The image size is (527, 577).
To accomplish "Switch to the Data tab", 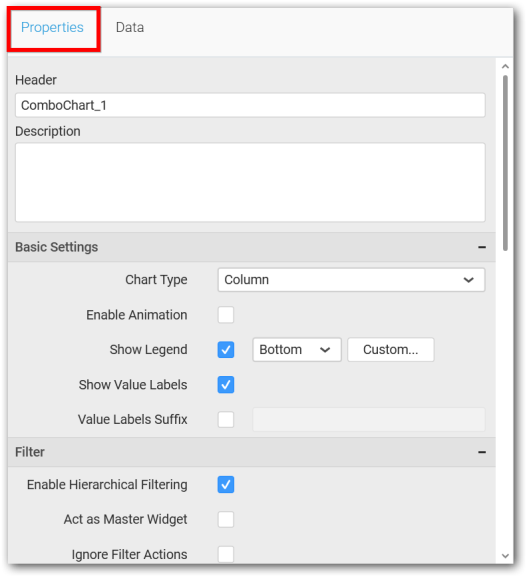I will [x=130, y=28].
